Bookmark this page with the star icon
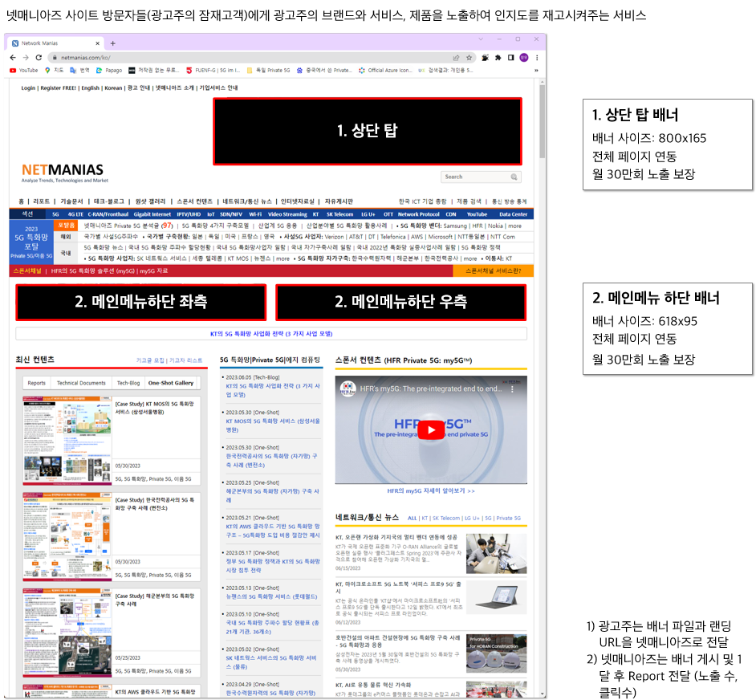 (x=469, y=58)
